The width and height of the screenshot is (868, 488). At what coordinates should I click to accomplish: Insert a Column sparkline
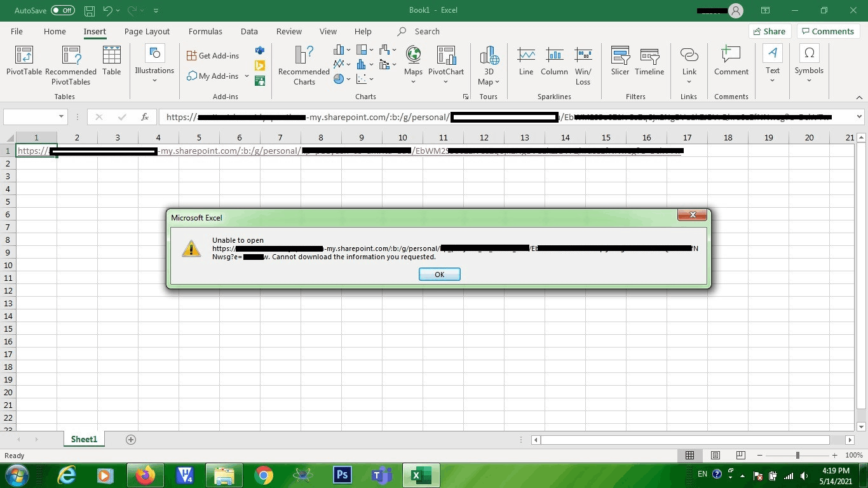pyautogui.click(x=554, y=61)
